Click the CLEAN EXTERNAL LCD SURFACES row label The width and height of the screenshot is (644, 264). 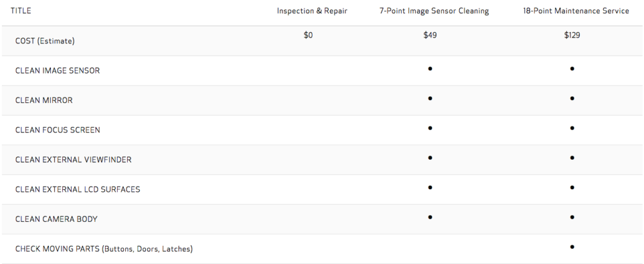[77, 189]
